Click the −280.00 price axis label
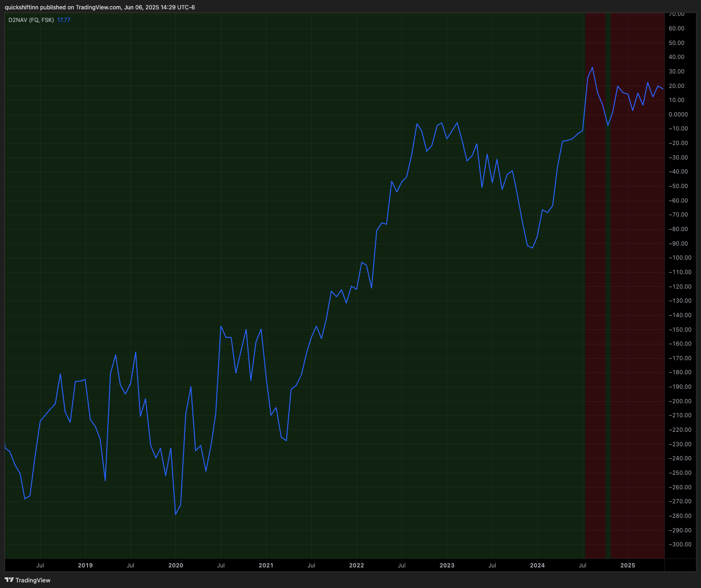Viewport: 701px width, 588px height. (680, 515)
